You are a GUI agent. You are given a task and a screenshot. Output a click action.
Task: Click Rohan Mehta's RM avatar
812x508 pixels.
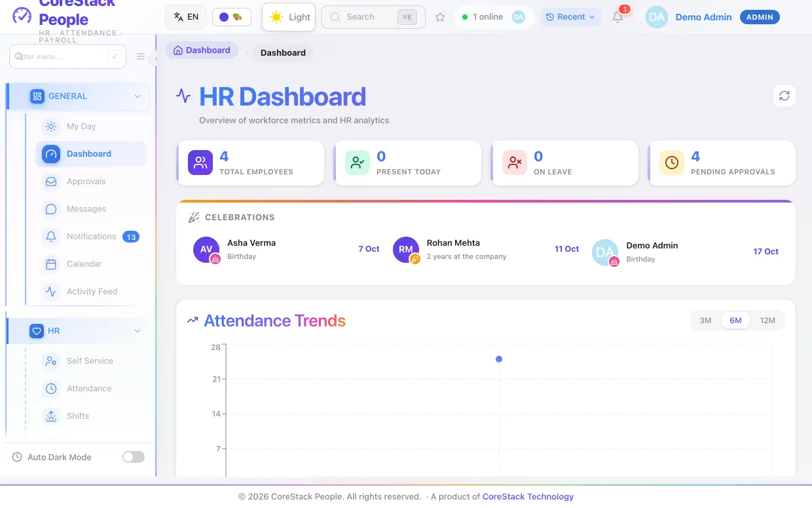406,250
